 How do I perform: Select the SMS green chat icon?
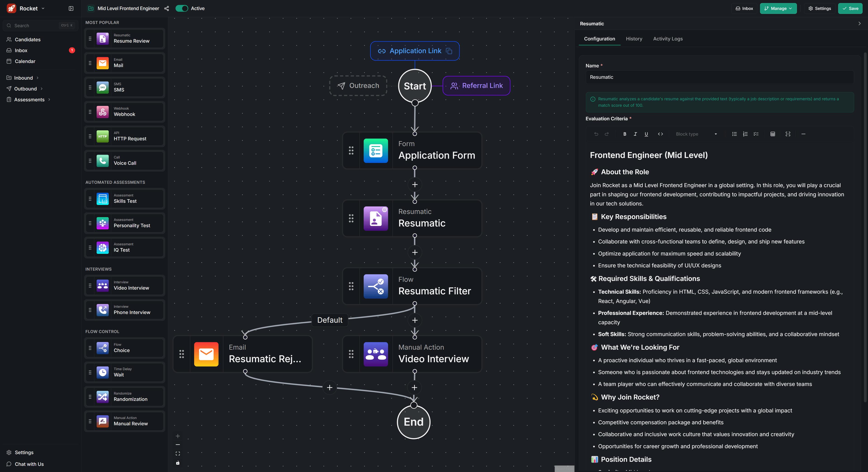tap(102, 87)
